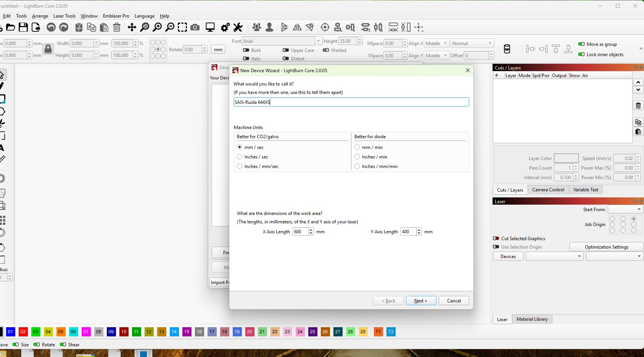
Task: Open the Tools menu
Action: pos(21,16)
